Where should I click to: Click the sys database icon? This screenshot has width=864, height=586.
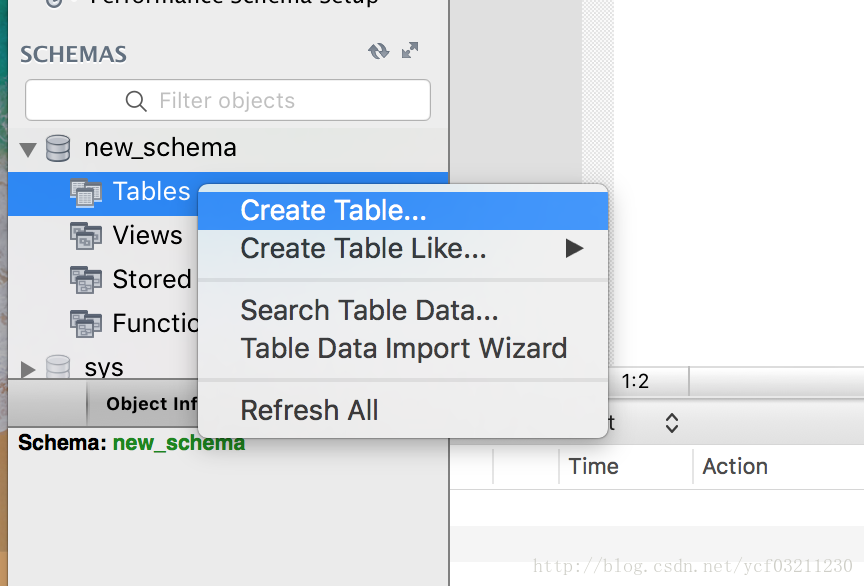click(58, 366)
